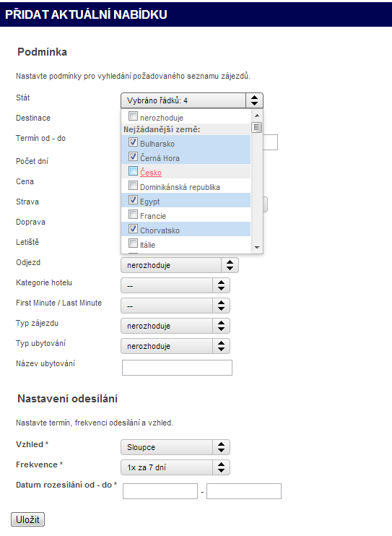Grab the country list scrollbar thumb
392x536 pixels.
click(x=257, y=128)
